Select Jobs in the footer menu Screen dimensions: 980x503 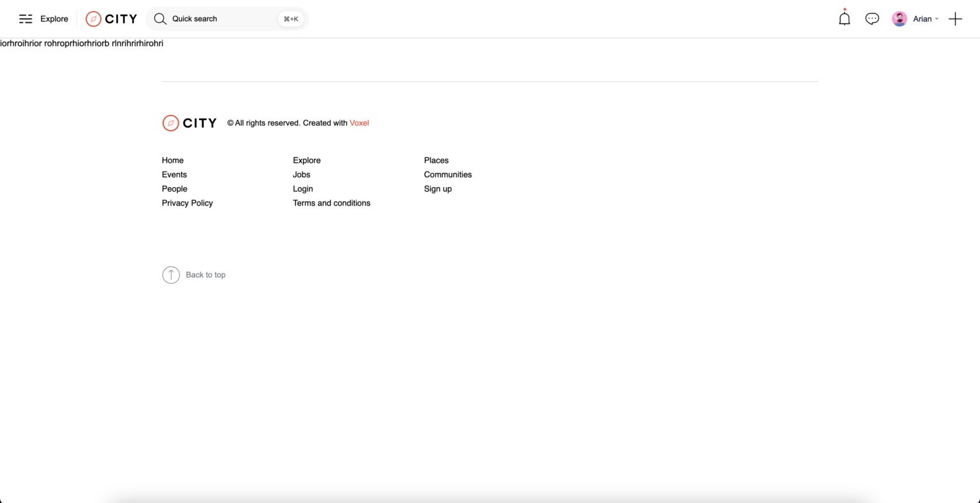(x=302, y=175)
